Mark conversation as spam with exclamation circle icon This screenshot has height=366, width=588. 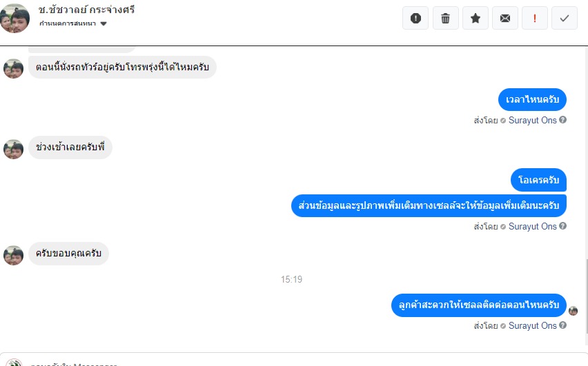coord(415,18)
